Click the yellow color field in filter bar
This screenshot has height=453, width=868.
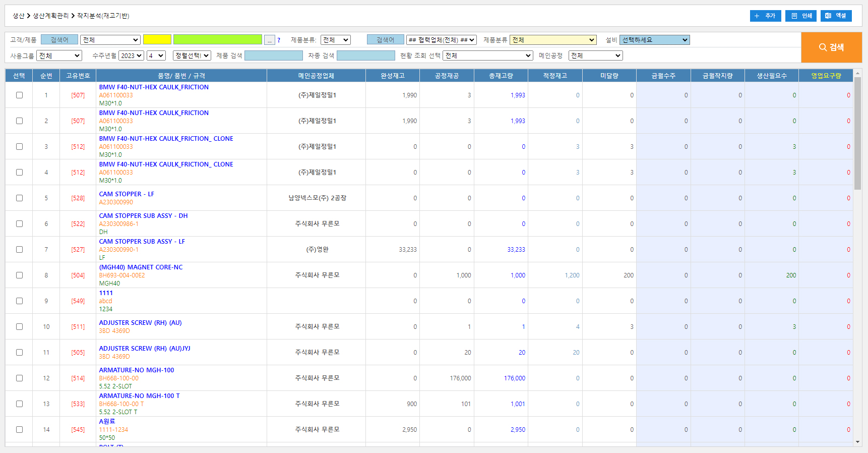pos(157,40)
